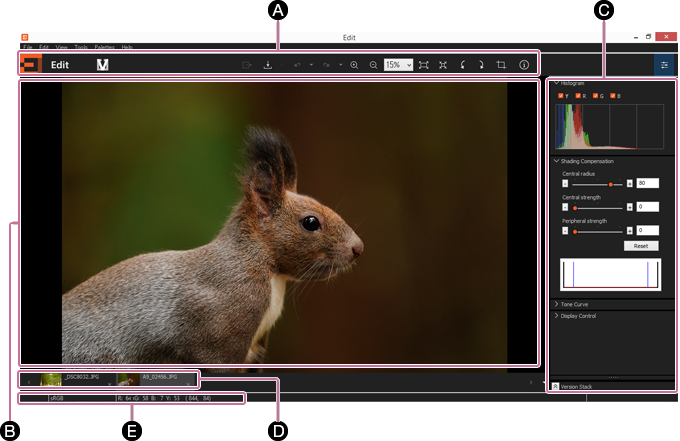Click the orange Imaging Edge logo icon
The width and height of the screenshot is (680, 441).
[x=31, y=65]
